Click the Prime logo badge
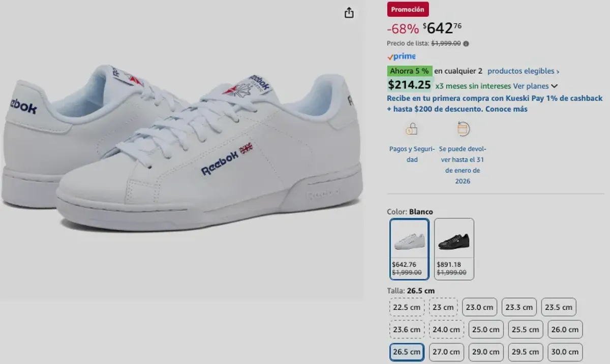This screenshot has width=610, height=364. click(401, 56)
